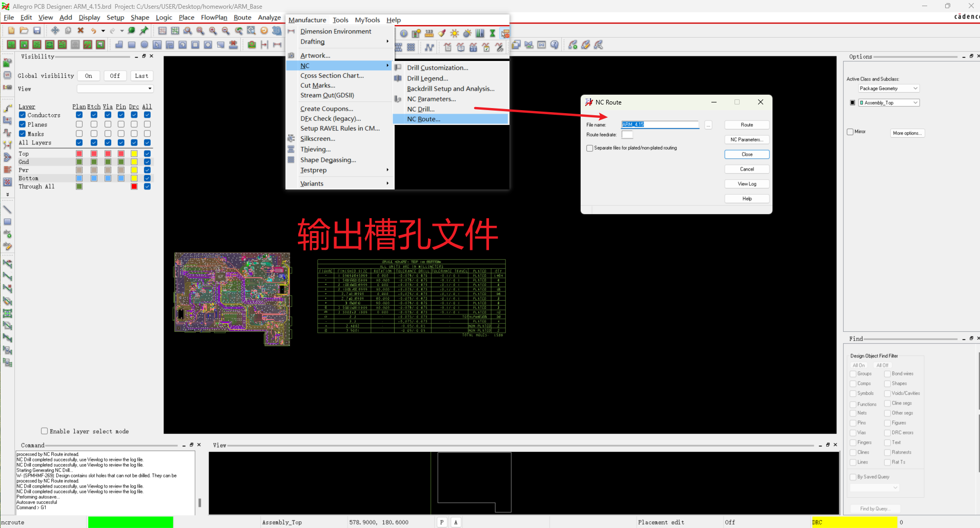Click the Top layer red Plan swatch
980x528 pixels.
tap(79, 154)
